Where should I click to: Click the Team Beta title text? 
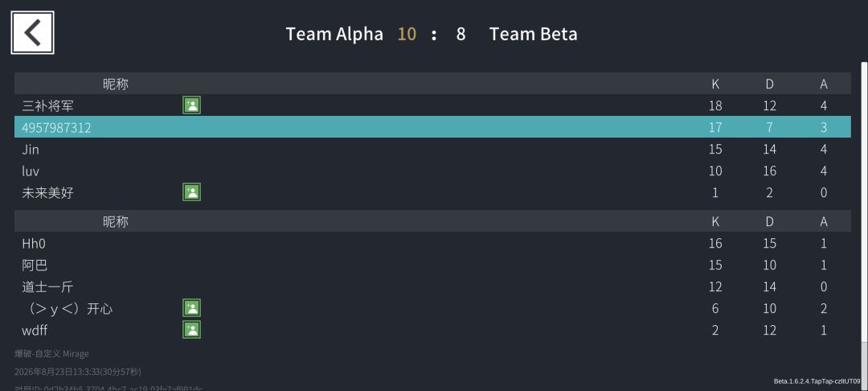click(x=533, y=34)
